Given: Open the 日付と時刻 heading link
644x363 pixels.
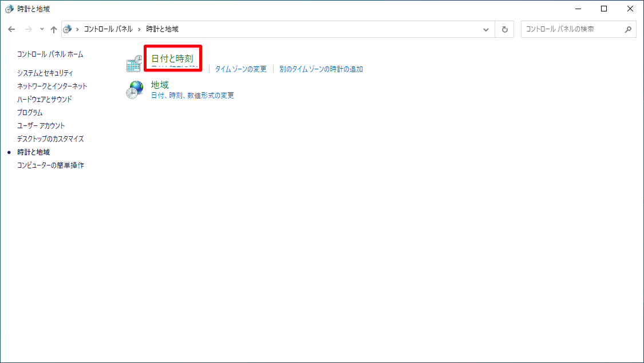Looking at the screenshot, I should [x=172, y=58].
